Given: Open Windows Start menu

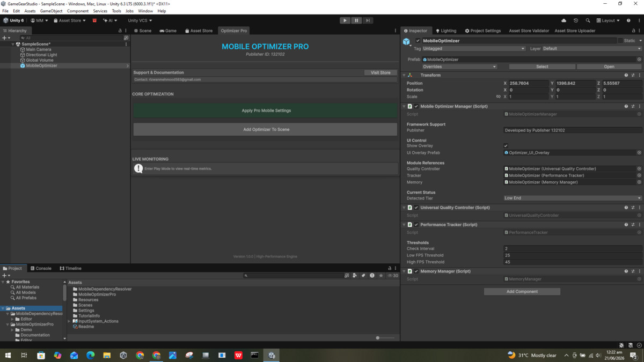Looking at the screenshot, I should pyautogui.click(x=8, y=355).
